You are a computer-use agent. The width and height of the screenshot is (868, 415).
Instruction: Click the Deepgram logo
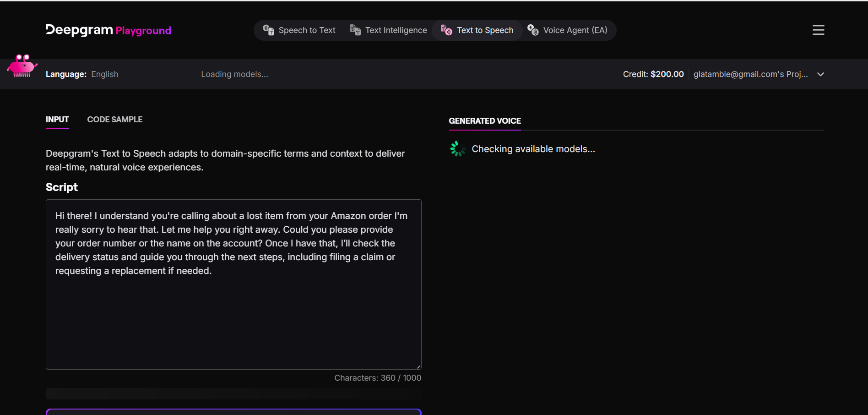tap(79, 30)
